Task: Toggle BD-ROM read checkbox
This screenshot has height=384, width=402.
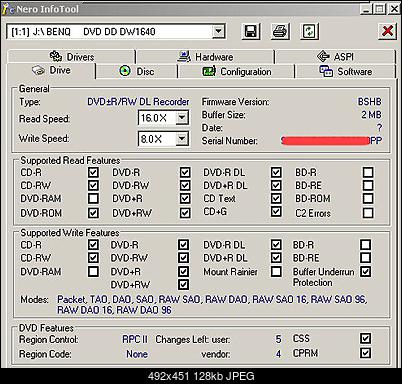Action: (x=368, y=199)
